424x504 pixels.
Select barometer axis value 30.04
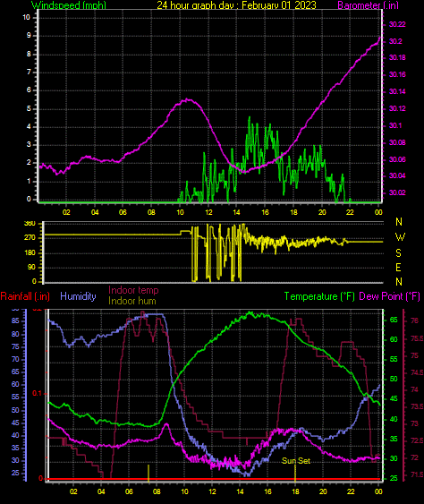click(397, 175)
